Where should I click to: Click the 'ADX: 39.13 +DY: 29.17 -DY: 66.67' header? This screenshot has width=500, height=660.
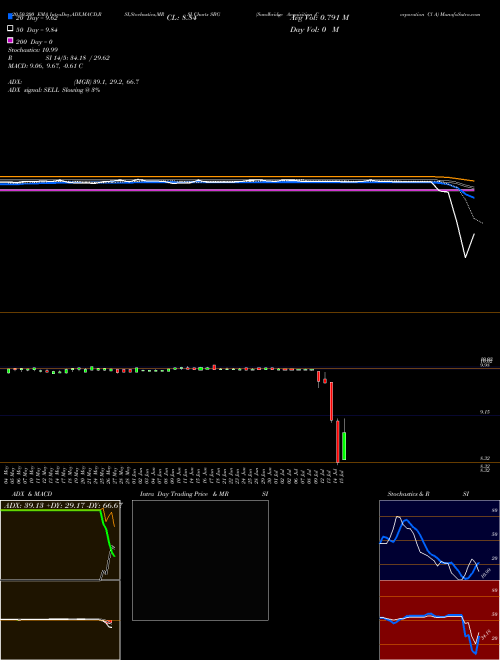(62, 505)
